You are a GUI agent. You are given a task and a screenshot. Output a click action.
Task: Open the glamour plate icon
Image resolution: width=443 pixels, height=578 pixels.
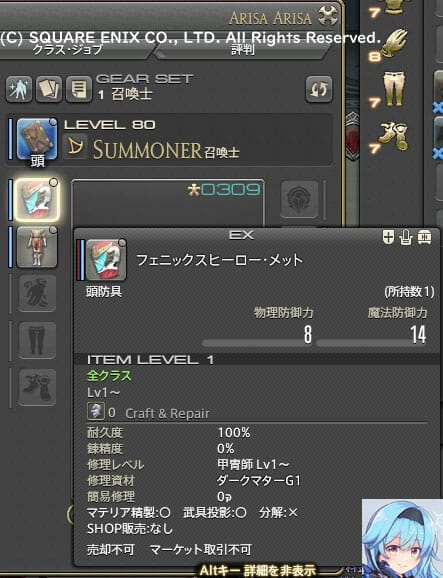click(x=19, y=89)
